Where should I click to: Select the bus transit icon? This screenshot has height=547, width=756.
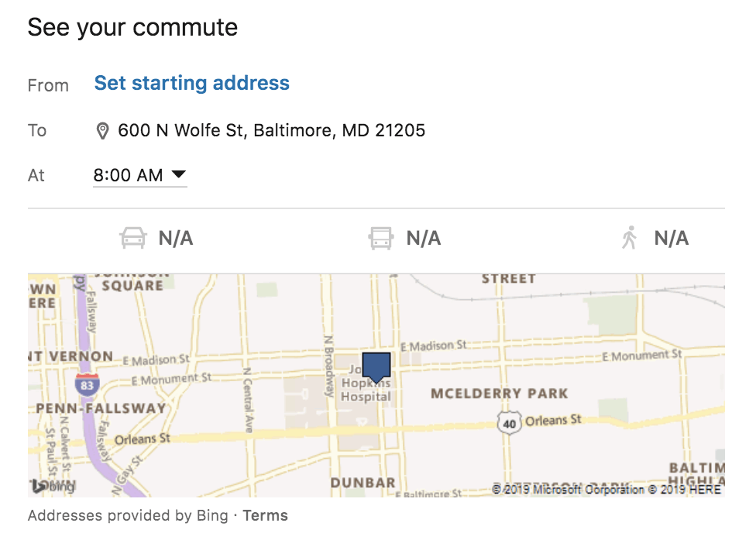click(x=381, y=239)
